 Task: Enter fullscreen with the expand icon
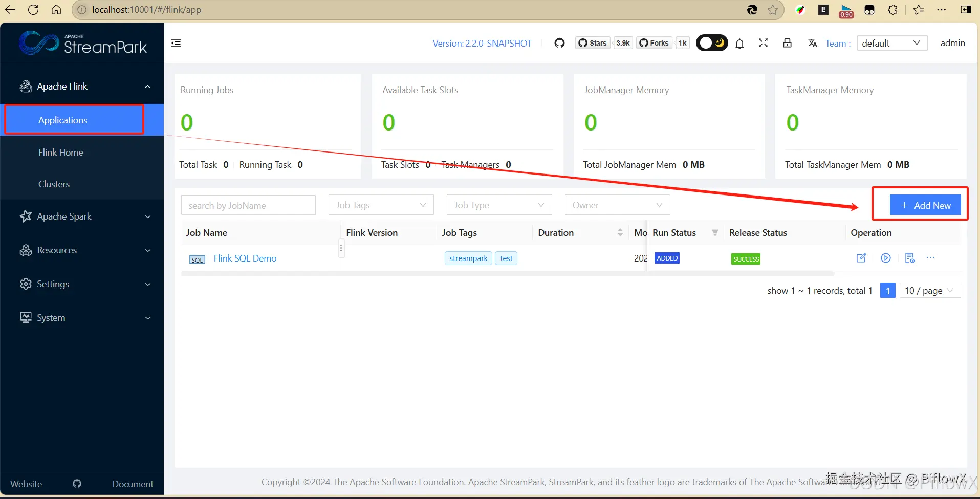click(763, 43)
